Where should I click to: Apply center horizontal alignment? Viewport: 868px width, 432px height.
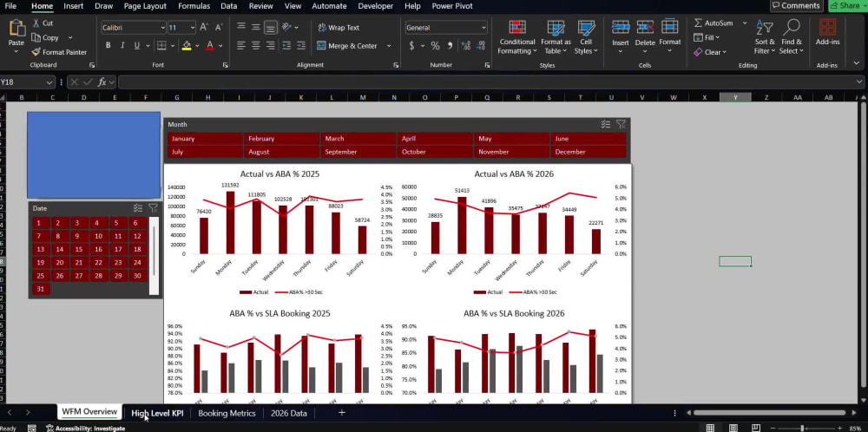point(255,45)
